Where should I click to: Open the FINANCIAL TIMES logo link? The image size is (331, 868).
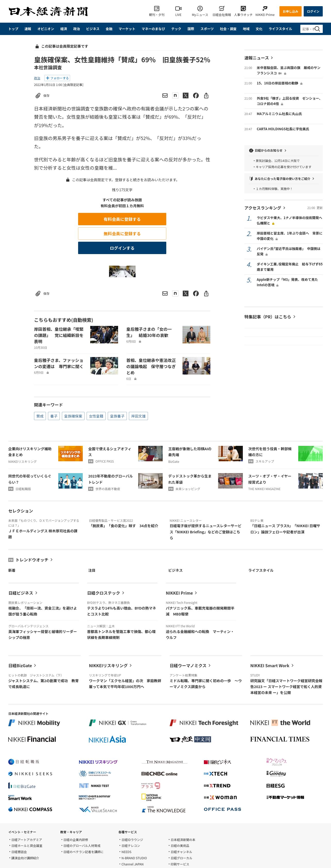(x=279, y=739)
